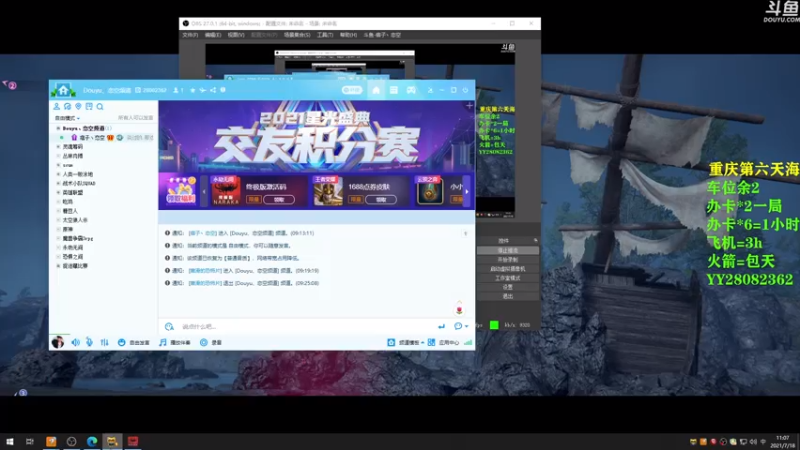Expand the 魔兽争霸rpg channel node
The width and height of the screenshot is (800, 450).
pyautogui.click(x=58, y=238)
